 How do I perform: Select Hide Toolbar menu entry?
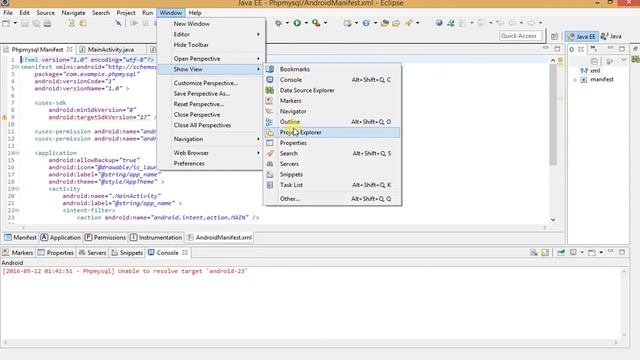click(211, 45)
